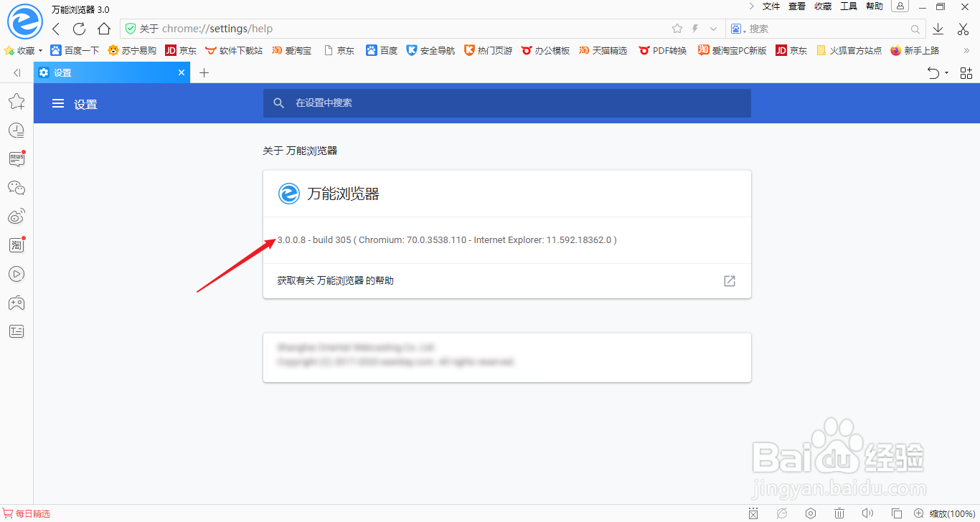
Task: Click the external link icon for help
Action: (x=730, y=281)
